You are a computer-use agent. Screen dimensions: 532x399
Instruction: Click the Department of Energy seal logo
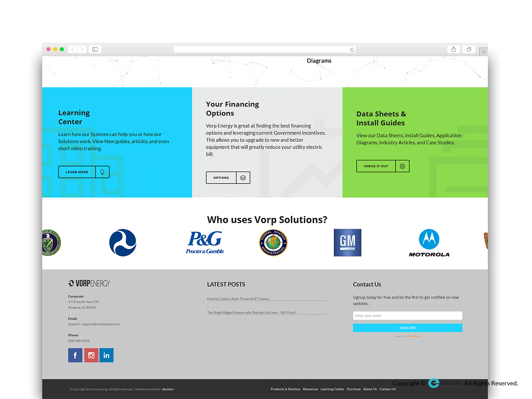[51, 242]
